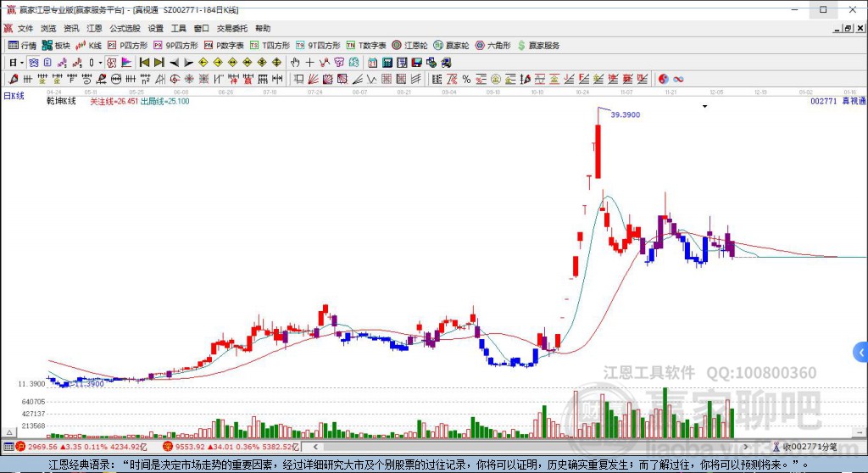
Task: Select the red fan lines tool
Action: coord(313,79)
